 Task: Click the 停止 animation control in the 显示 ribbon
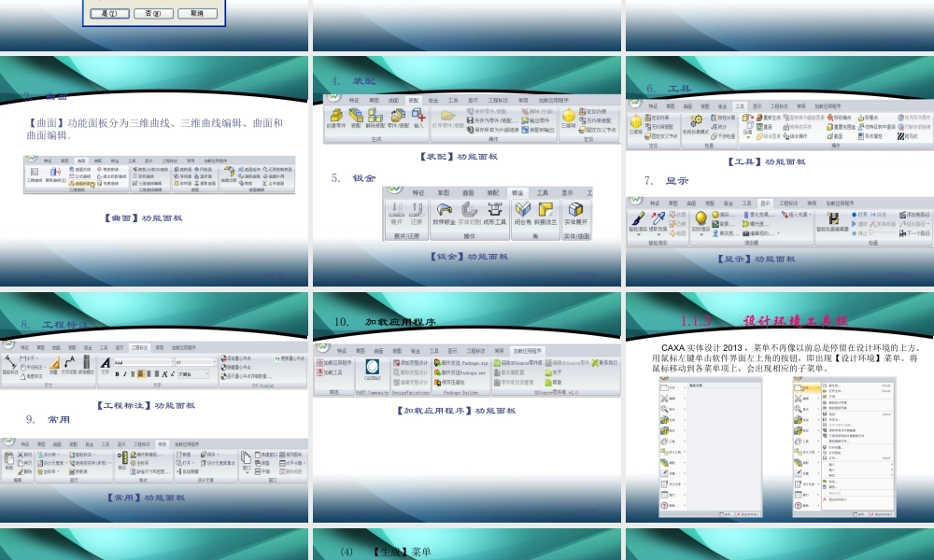pyautogui.click(x=859, y=233)
